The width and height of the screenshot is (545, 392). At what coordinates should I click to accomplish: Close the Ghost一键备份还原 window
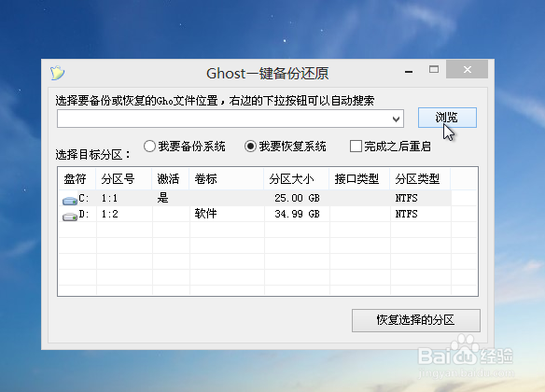click(468, 69)
